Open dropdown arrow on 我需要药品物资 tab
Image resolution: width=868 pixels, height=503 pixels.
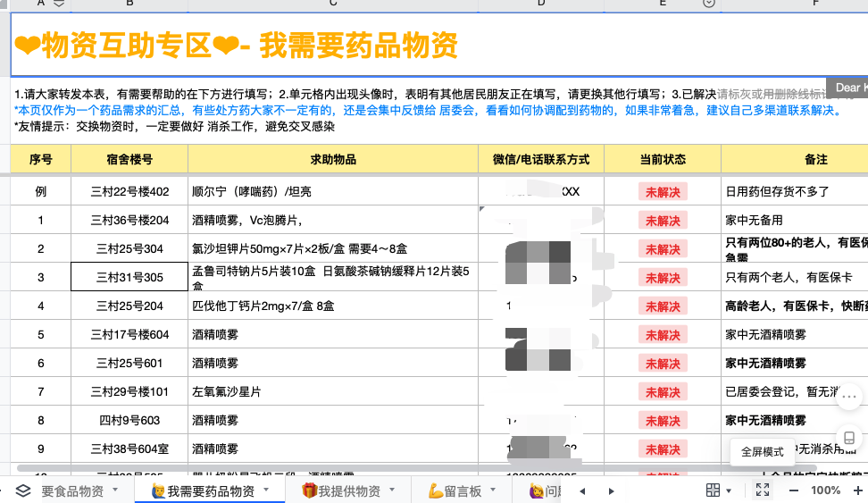point(266,490)
